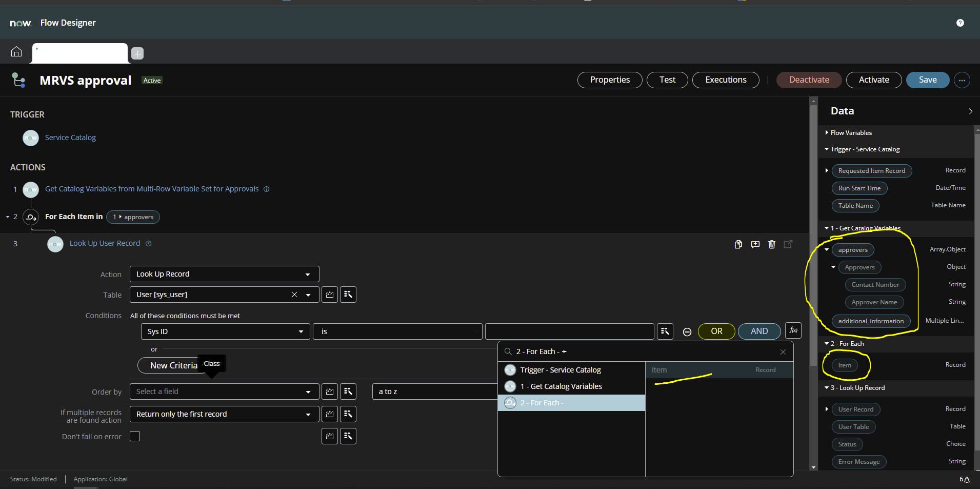Copy the Look Up User Record action
This screenshot has height=489, width=980.
(738, 244)
